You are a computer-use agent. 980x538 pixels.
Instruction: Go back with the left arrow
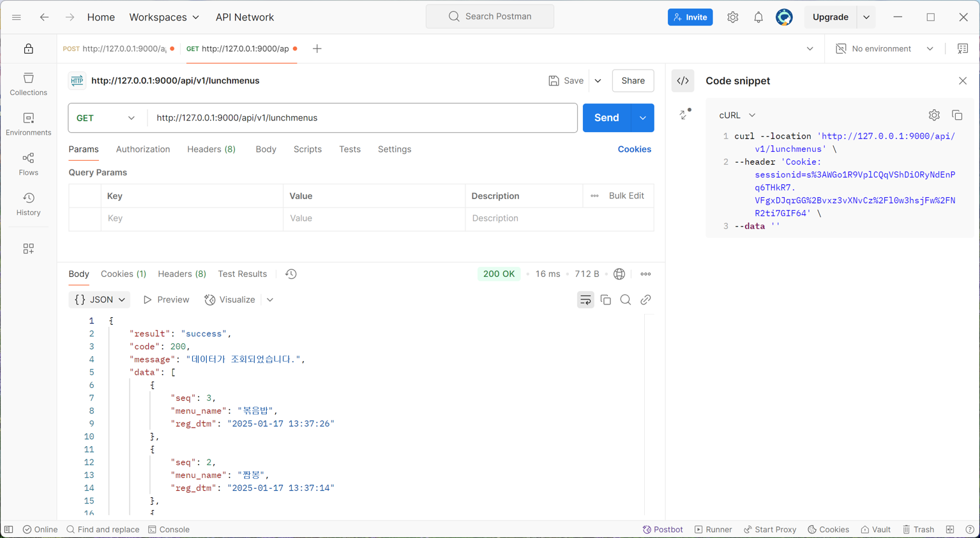coord(44,17)
